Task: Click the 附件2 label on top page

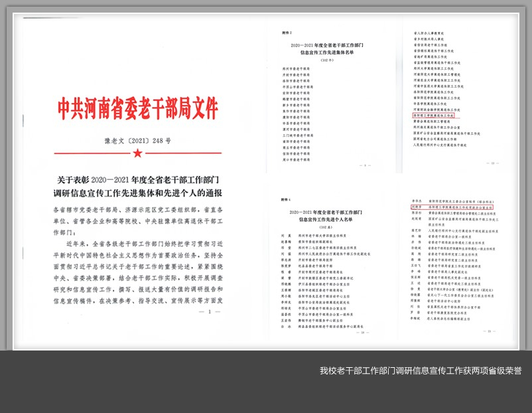Action: click(287, 33)
